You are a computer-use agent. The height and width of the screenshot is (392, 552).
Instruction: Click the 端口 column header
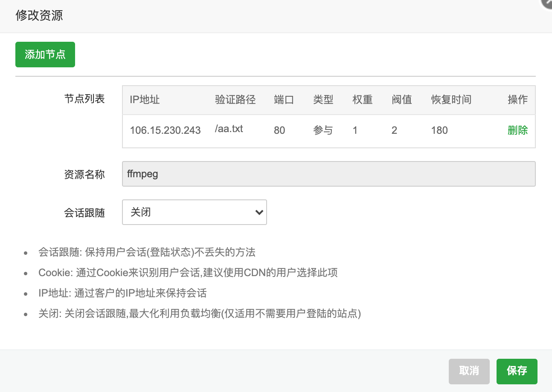tap(284, 100)
